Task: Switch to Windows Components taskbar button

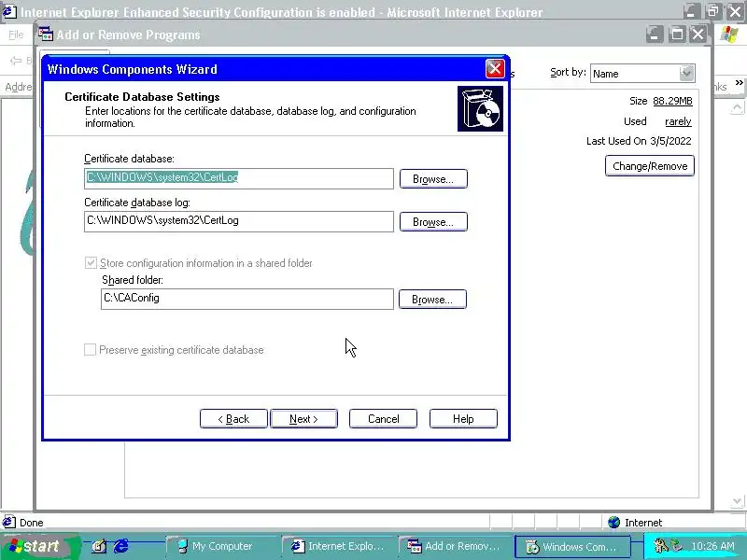Action: pos(572,546)
